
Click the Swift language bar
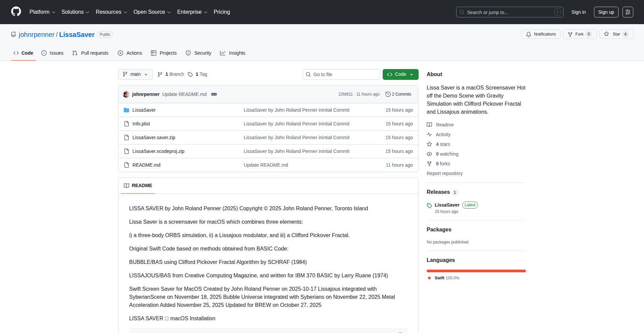coord(476,271)
